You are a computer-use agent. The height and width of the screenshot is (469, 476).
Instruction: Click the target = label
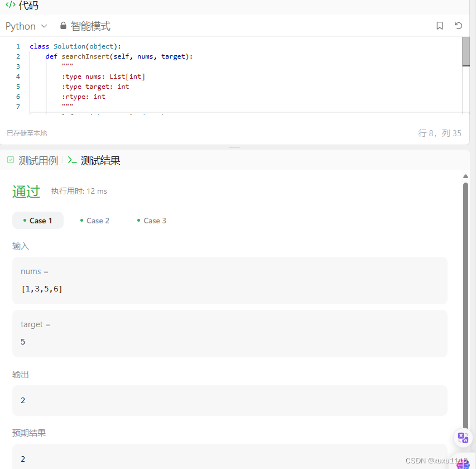pyautogui.click(x=35, y=324)
